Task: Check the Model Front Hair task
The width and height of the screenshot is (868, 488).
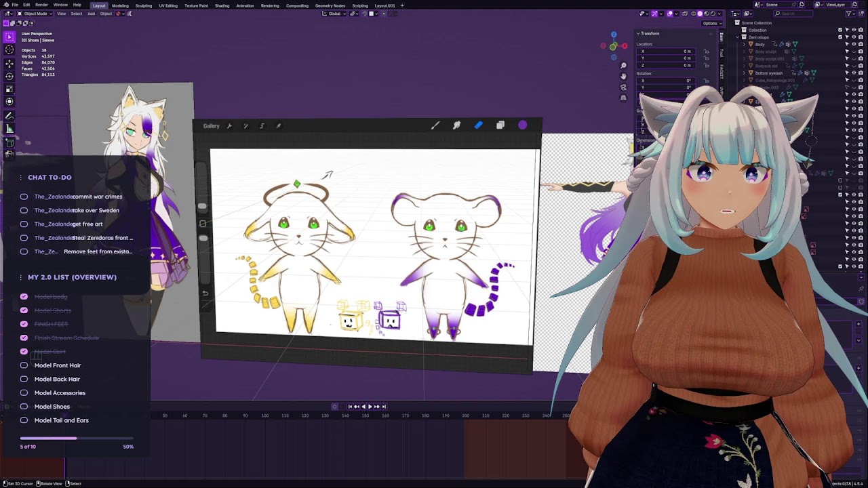Action: pos(24,365)
